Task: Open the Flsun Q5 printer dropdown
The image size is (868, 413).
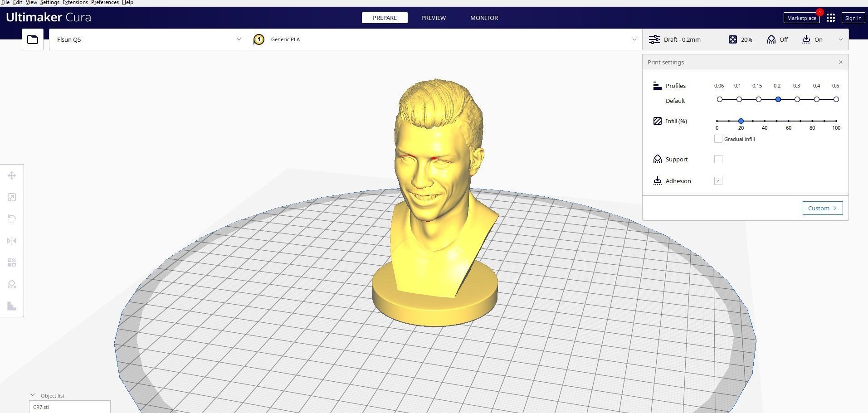Action: pyautogui.click(x=148, y=39)
